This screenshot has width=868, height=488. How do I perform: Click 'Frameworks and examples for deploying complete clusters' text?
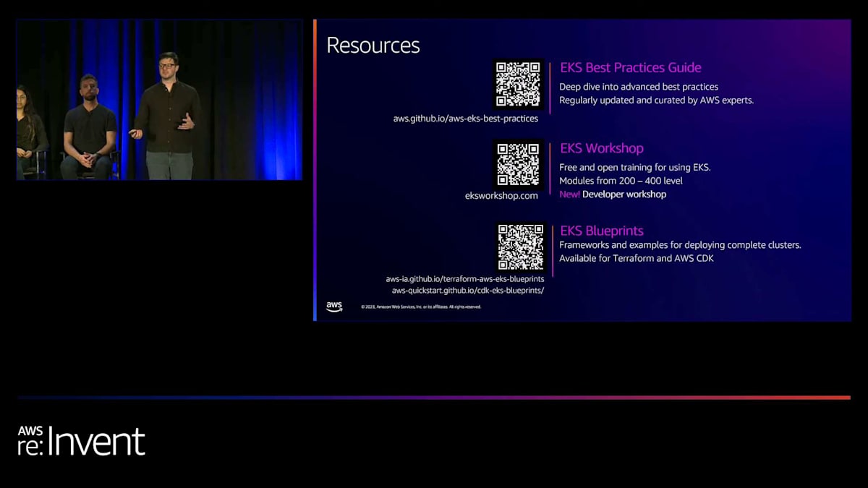click(680, 245)
